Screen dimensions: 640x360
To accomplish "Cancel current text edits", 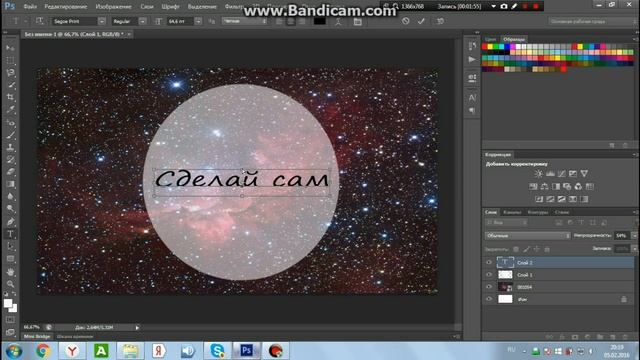I will pos(405,21).
